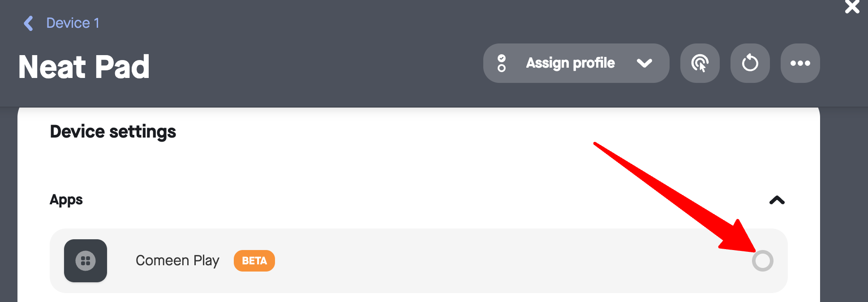Enable the Comeen Play radio toggle

tap(763, 261)
